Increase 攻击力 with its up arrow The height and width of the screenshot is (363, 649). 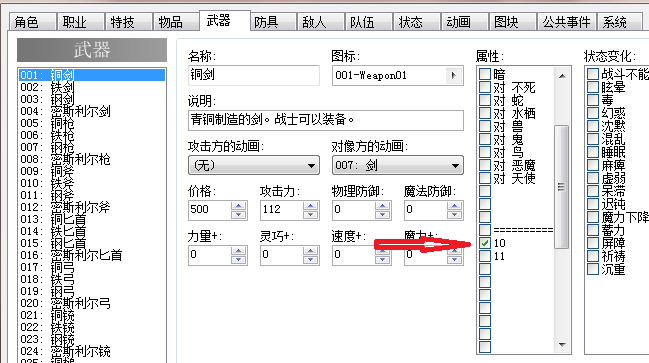click(x=311, y=205)
